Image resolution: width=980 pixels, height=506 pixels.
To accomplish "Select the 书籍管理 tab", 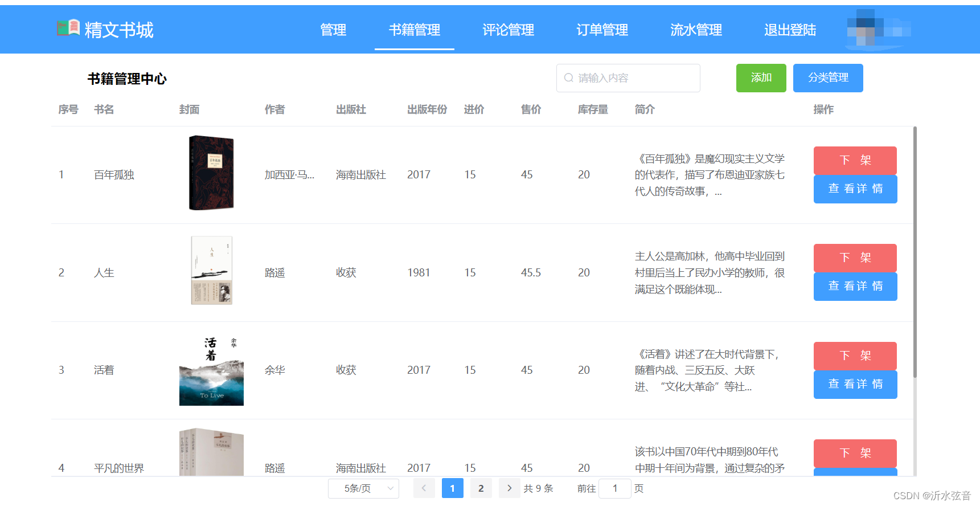I will click(x=415, y=30).
